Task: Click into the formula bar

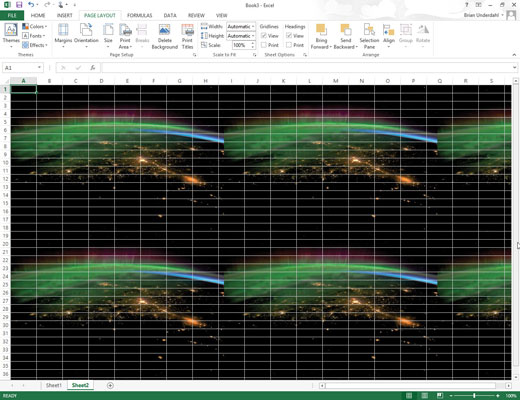Action: click(306, 68)
